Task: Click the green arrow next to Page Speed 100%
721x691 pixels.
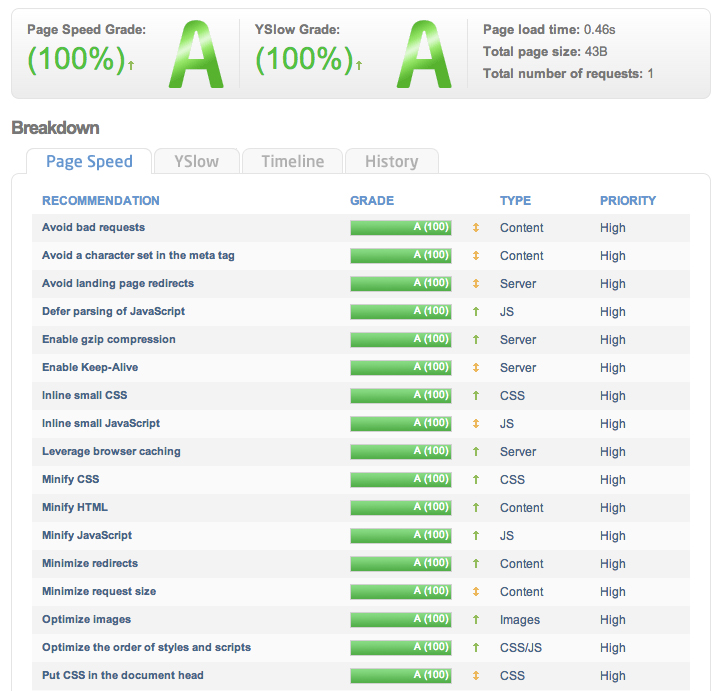Action: [131, 66]
